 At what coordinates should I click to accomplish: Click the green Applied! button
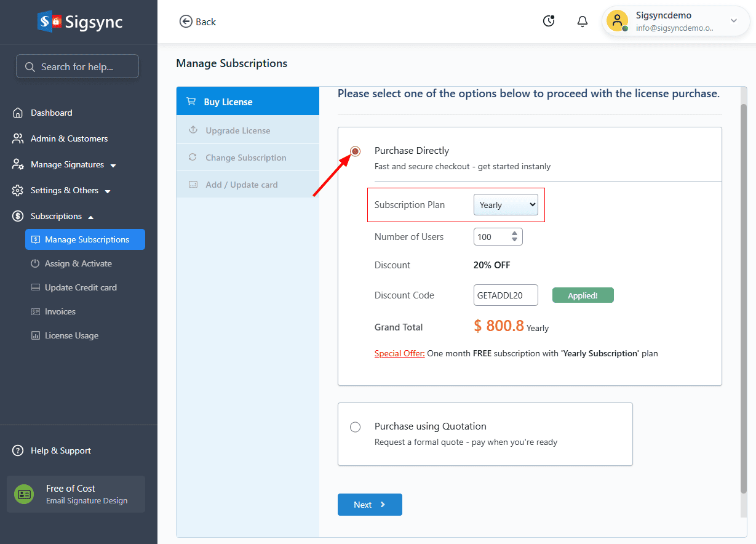[583, 295]
